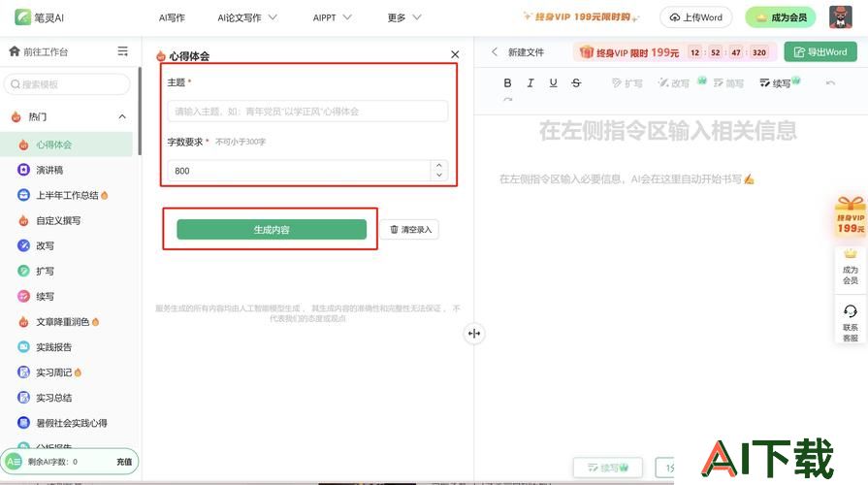
Task: Open the 终身VIP 199元 gift floating icon
Action: [x=851, y=216]
